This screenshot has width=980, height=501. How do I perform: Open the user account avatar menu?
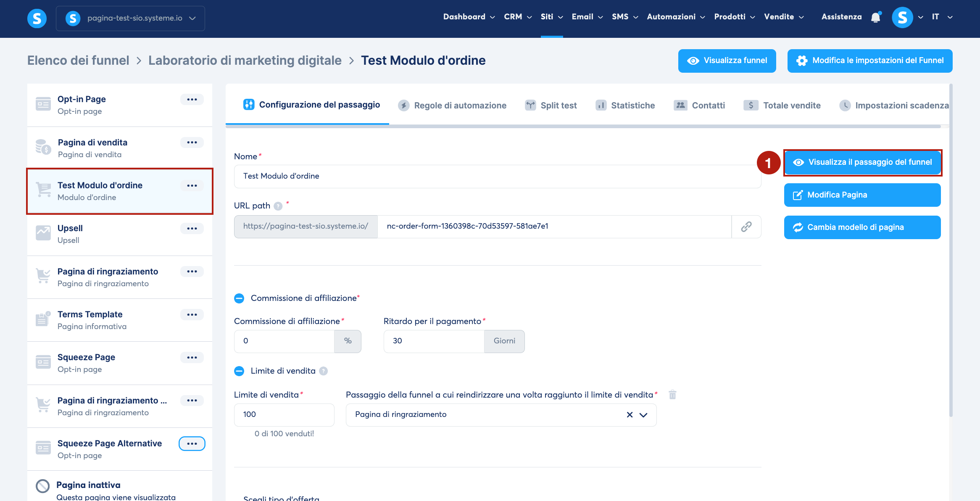pos(902,17)
